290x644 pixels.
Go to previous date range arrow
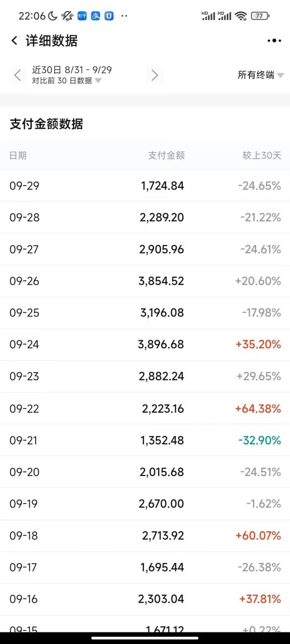18,75
